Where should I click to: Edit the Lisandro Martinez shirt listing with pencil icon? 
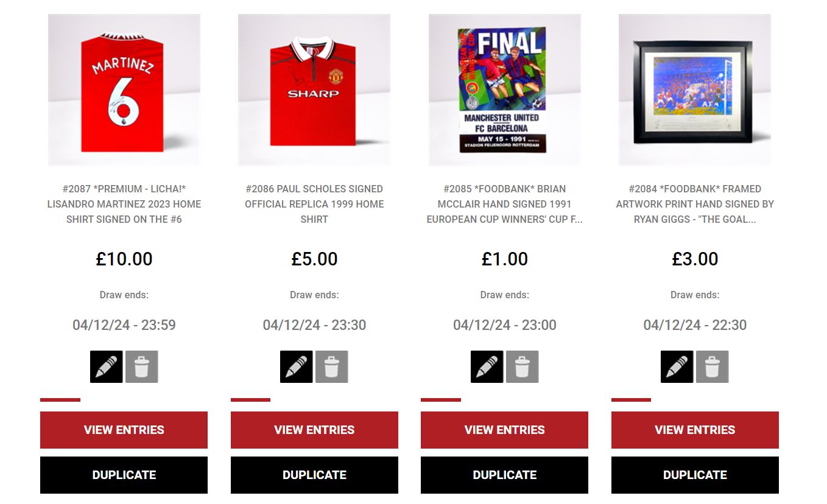[x=106, y=366]
